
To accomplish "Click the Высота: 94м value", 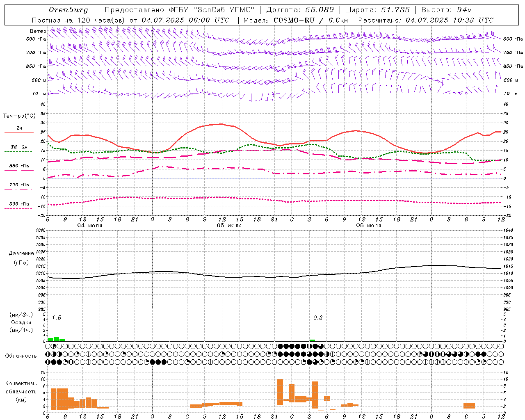I will (x=447, y=9).
